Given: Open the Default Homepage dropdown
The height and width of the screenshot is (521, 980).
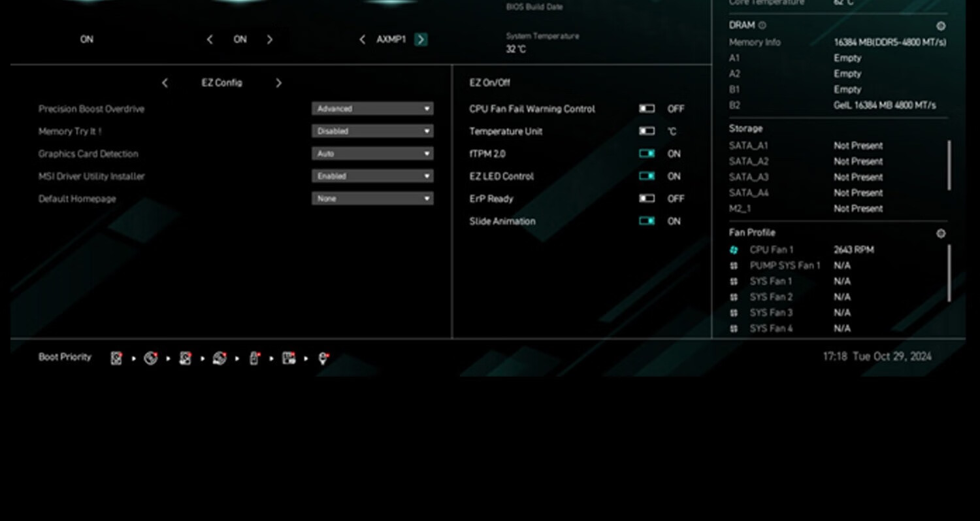Looking at the screenshot, I should [372, 198].
